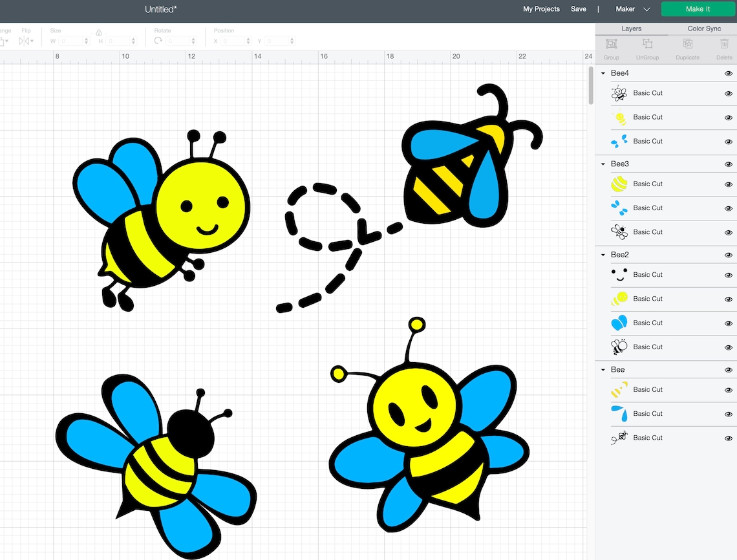The height and width of the screenshot is (560, 737).
Task: Select the Layers tab
Action: tap(632, 28)
